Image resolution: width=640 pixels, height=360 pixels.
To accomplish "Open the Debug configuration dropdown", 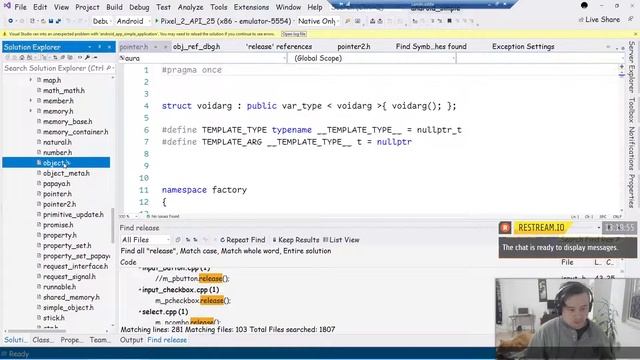I will 101,21.
